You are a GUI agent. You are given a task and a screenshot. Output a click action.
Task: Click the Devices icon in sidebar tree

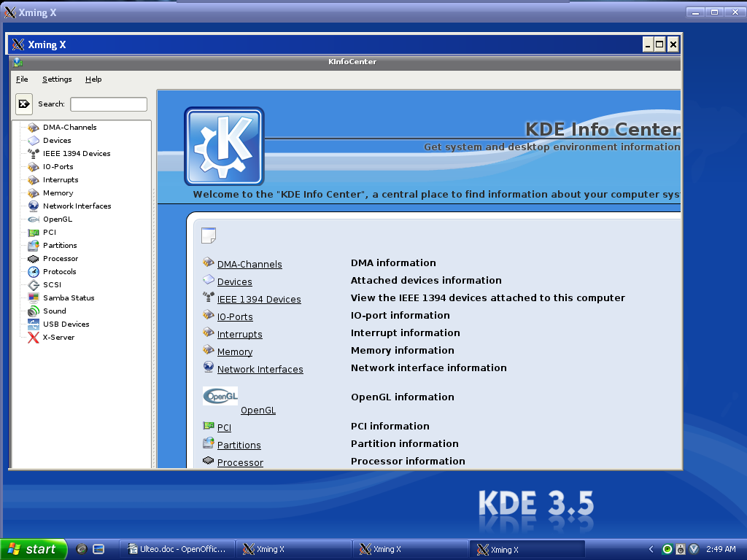pos(34,141)
